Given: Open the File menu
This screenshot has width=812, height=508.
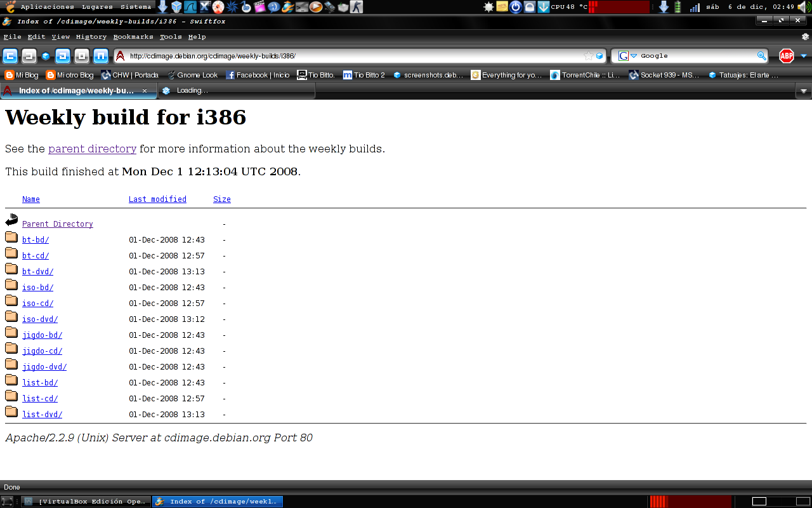Looking at the screenshot, I should [12, 37].
